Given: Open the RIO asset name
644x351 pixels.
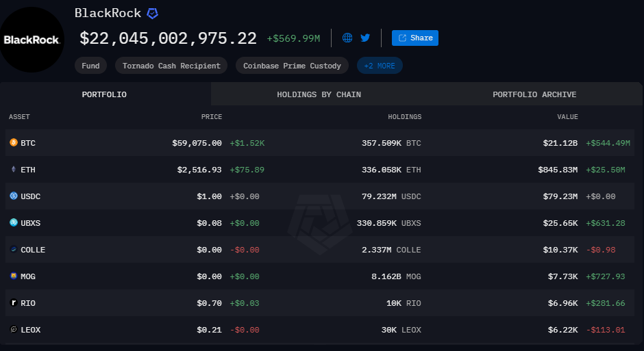Looking at the screenshot, I should [28, 303].
